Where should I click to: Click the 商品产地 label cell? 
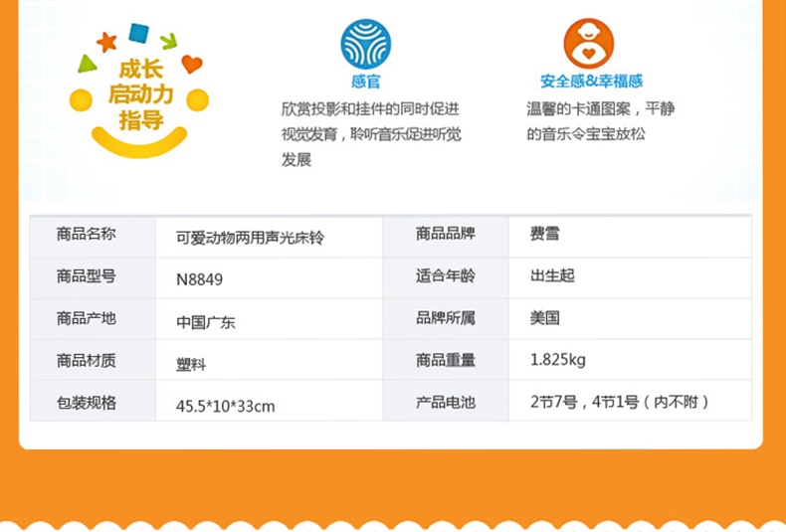tap(93, 319)
